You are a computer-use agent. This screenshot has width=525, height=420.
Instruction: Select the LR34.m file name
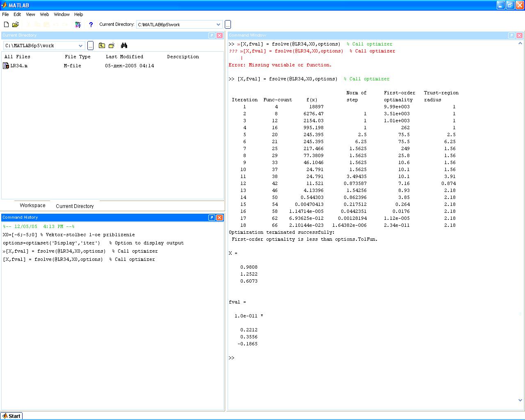[19, 66]
